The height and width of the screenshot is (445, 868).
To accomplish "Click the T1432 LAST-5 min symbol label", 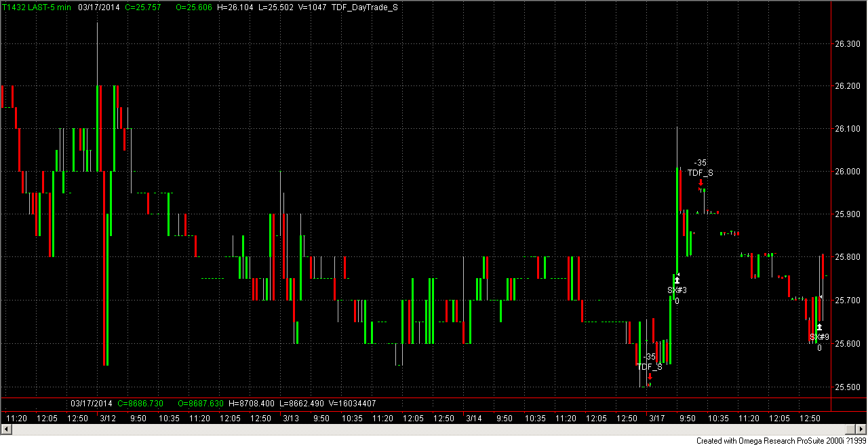I will click(35, 6).
